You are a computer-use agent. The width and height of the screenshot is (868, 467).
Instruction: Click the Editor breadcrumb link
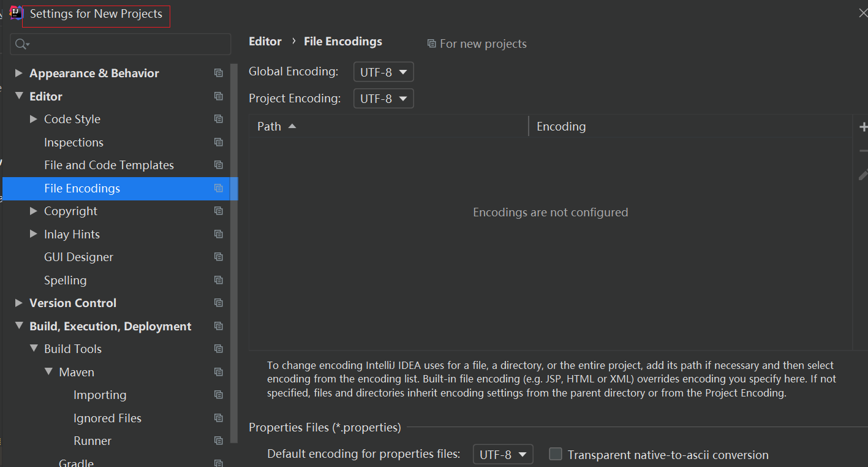tap(265, 42)
